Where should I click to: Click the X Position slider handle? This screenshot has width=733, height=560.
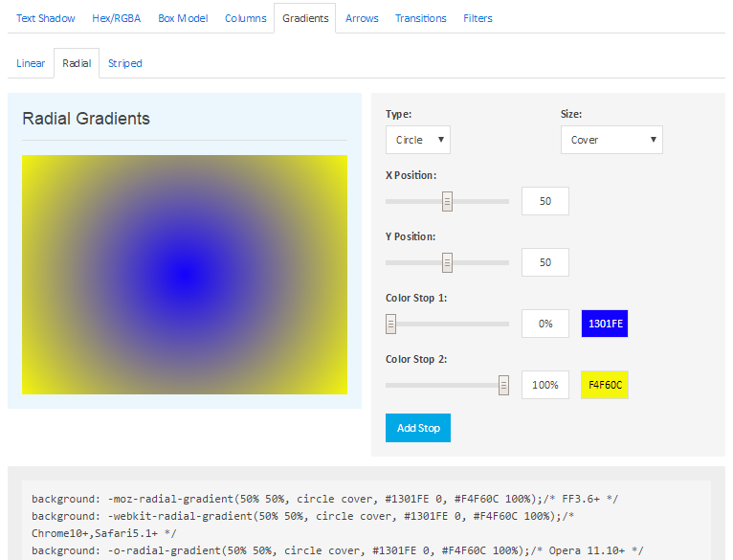click(448, 202)
